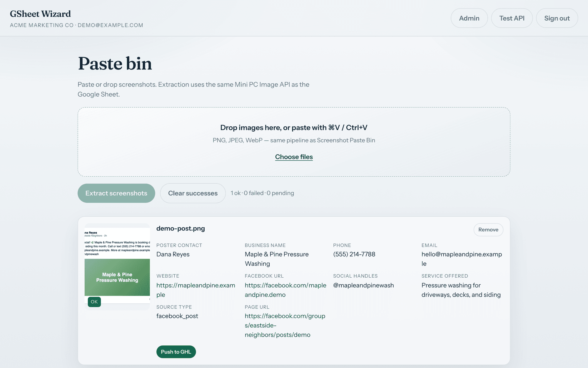
Task: Sign out of the account
Action: point(557,18)
